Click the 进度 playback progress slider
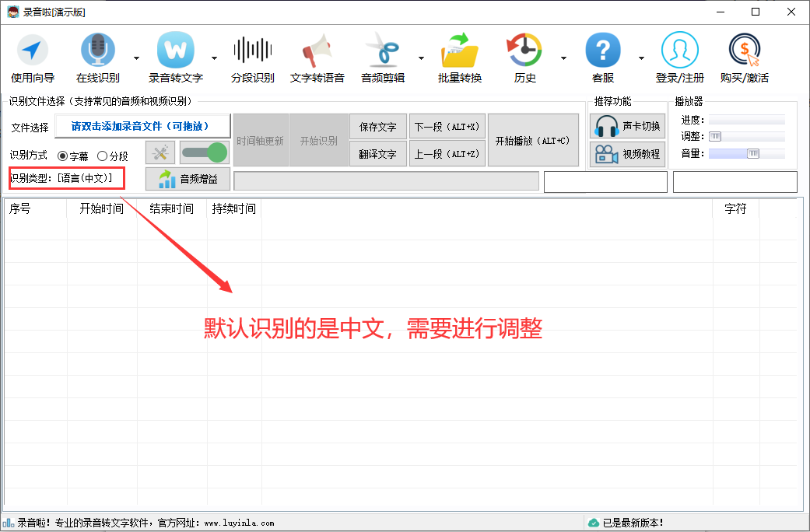 point(747,121)
